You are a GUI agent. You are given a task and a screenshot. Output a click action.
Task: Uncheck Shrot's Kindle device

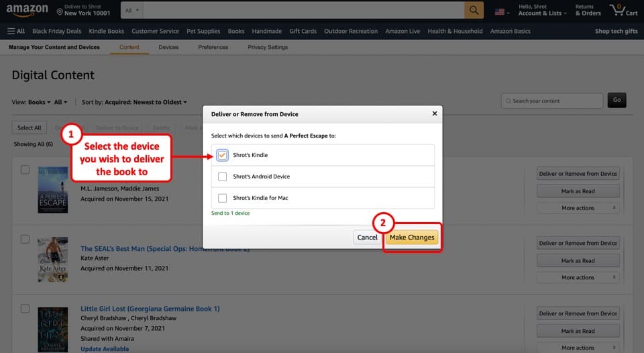pyautogui.click(x=222, y=155)
